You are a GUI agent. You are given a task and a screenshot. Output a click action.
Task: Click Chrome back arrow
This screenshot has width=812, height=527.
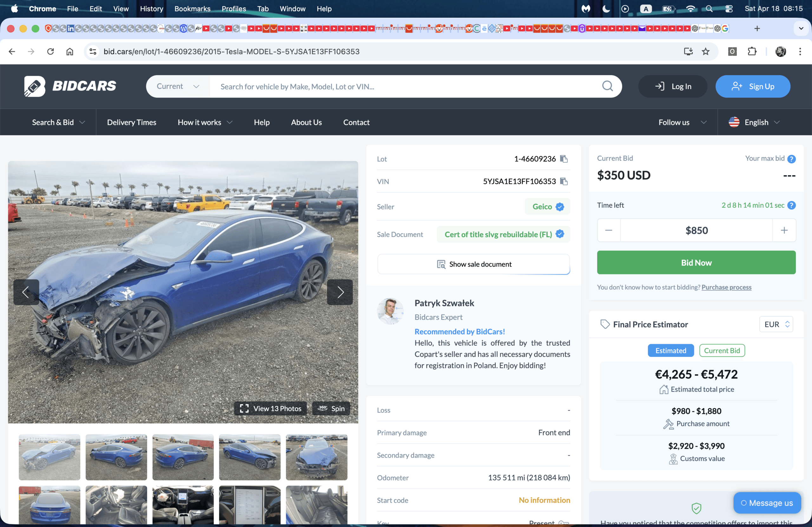(x=12, y=51)
